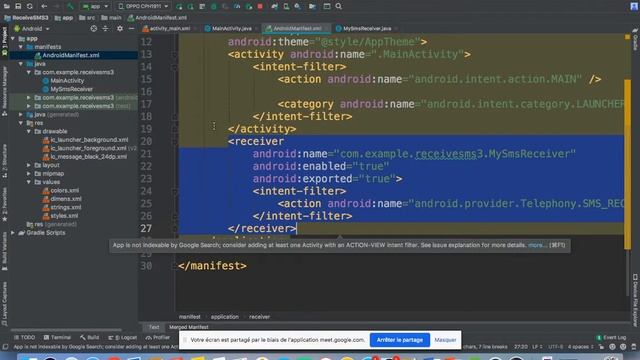The image size is (640, 360).
Task: Click the LF line separator status entry
Action: 538,347
